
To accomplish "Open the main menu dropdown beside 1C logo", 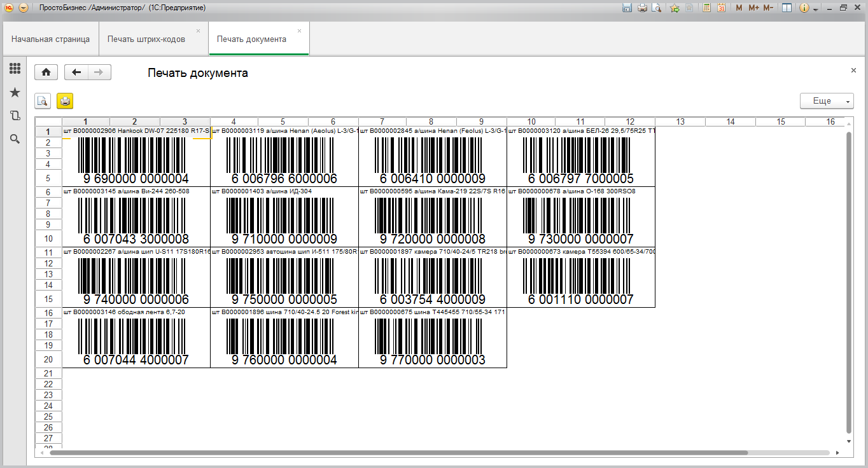I will click(24, 8).
